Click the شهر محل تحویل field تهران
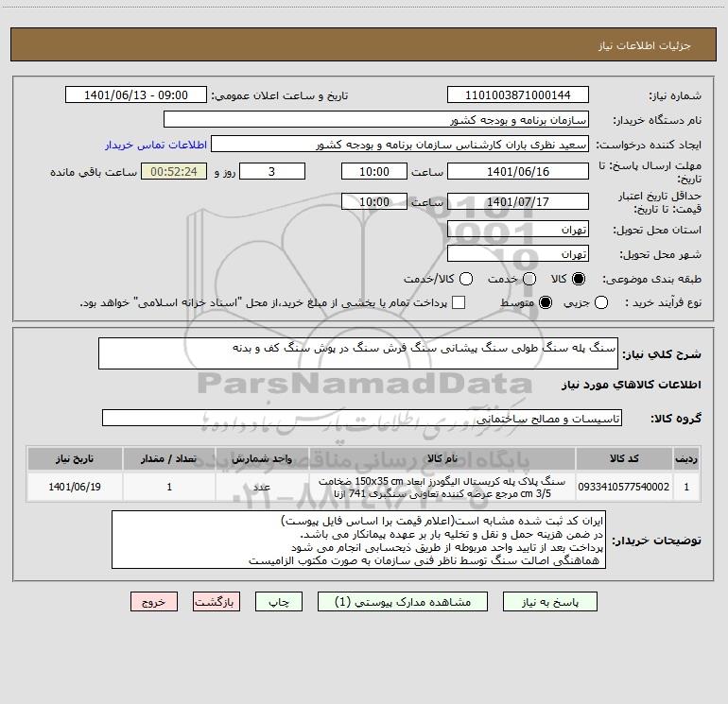 (x=518, y=254)
